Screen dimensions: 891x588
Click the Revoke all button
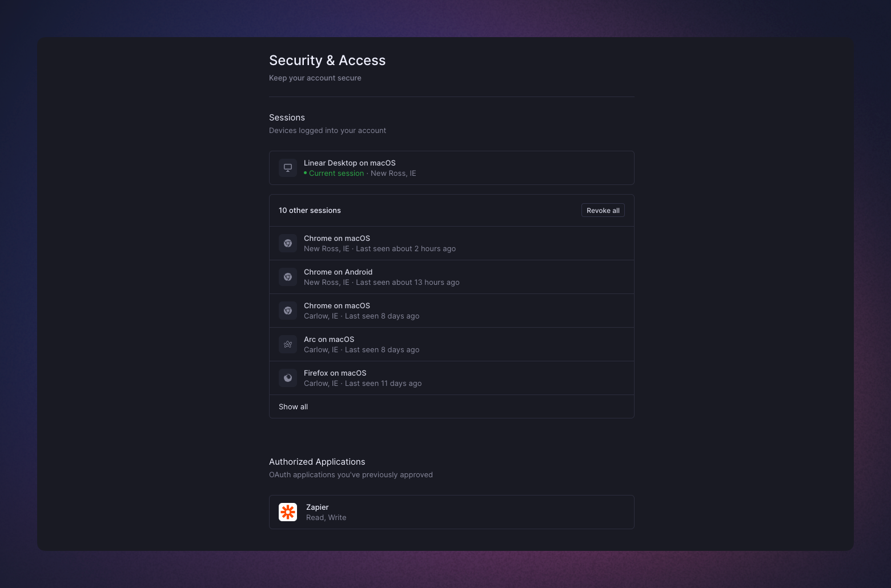click(603, 210)
